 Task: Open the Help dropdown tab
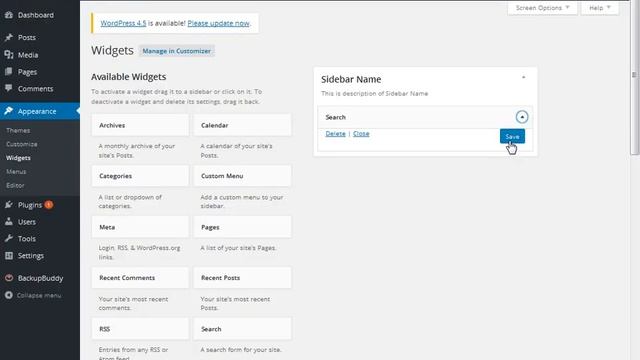[x=600, y=8]
